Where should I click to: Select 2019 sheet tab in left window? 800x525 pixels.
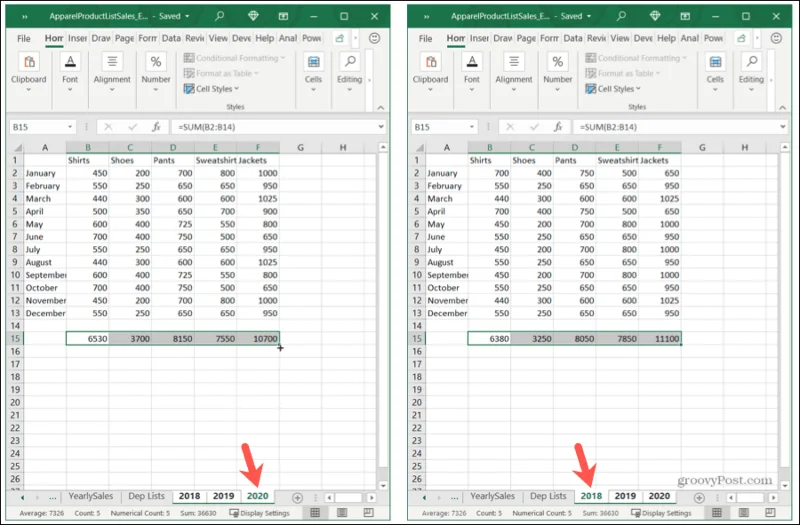tap(223, 496)
